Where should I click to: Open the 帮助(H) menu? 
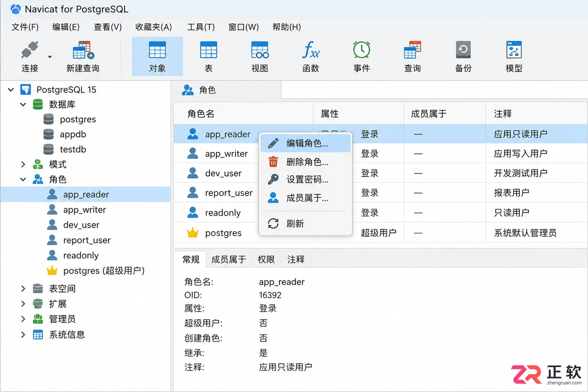(287, 27)
